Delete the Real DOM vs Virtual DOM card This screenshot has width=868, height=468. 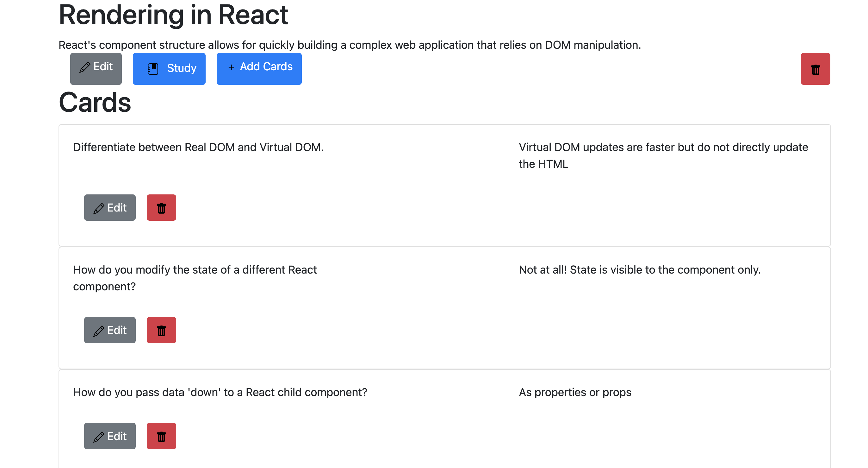click(161, 208)
